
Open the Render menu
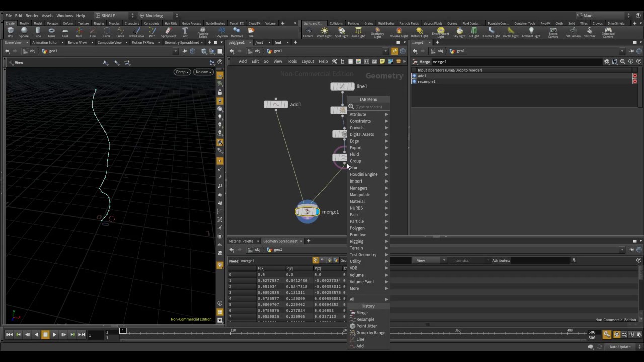(x=32, y=16)
